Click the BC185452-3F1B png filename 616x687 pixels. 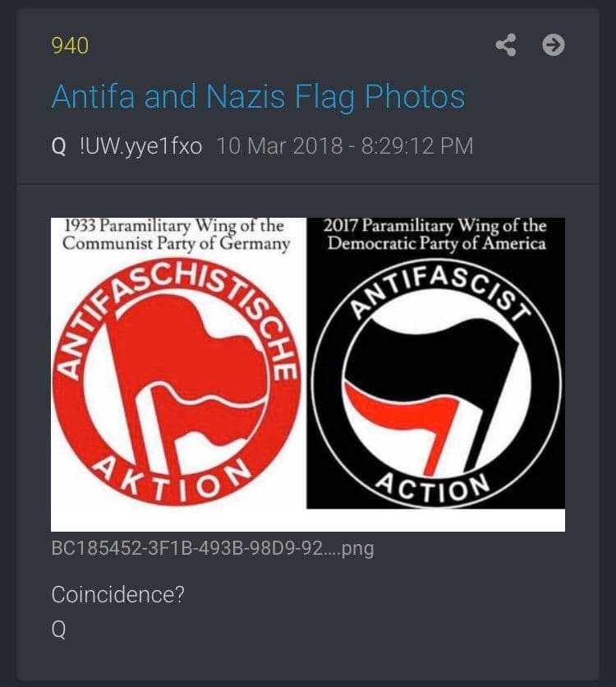[x=213, y=549]
